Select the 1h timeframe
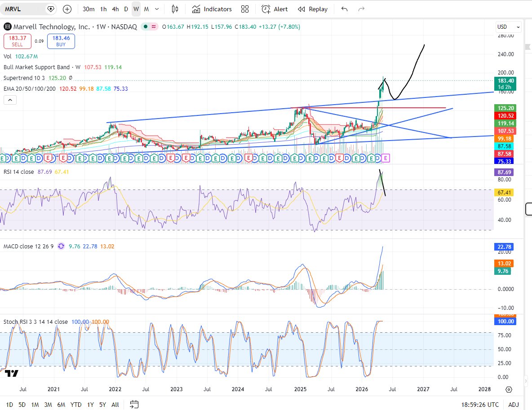Image resolution: width=532 pixels, height=410 pixels. pos(103,9)
